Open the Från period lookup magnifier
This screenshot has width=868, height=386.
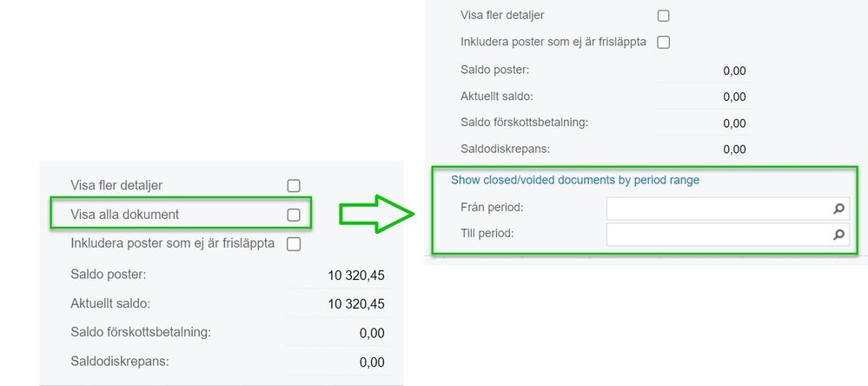click(838, 209)
